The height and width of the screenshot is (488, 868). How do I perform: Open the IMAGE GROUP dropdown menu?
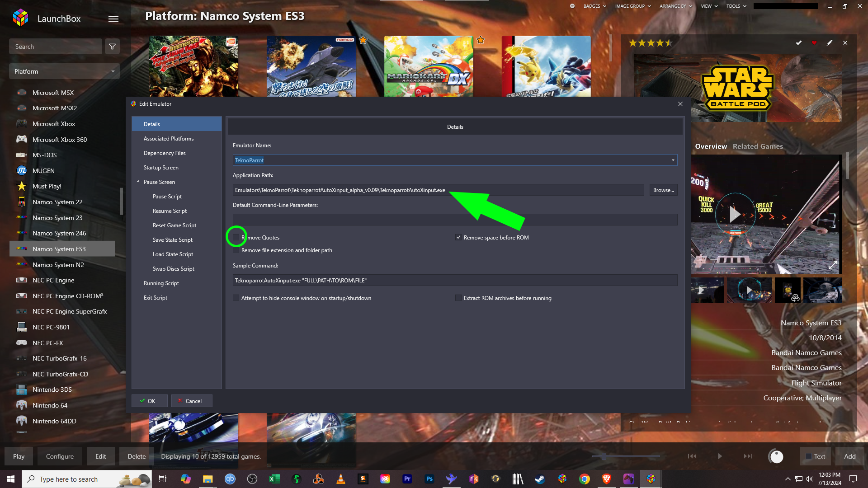633,6
